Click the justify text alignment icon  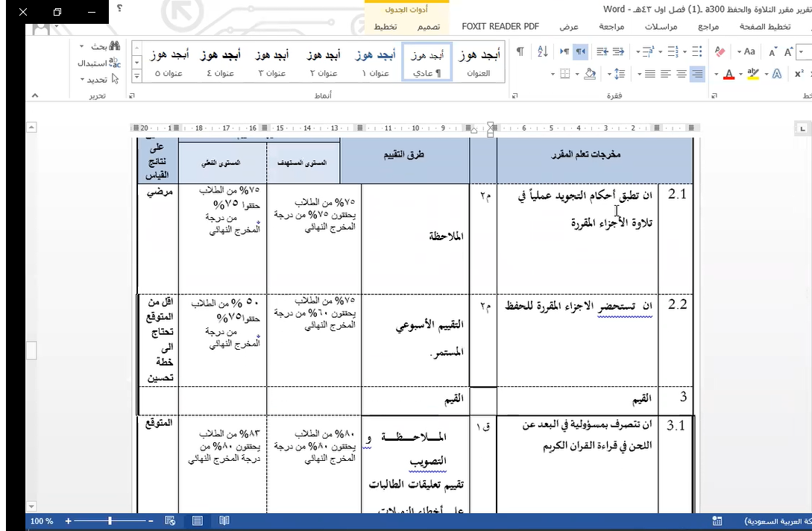coord(649,74)
